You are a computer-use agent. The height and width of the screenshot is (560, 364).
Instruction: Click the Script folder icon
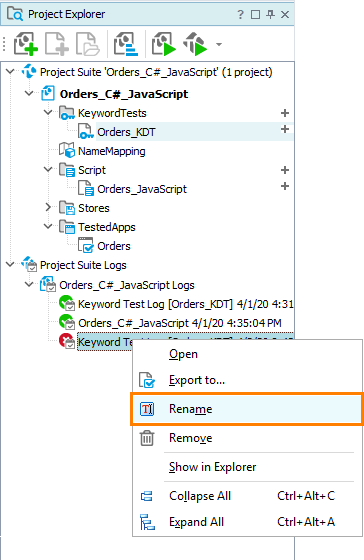67,170
